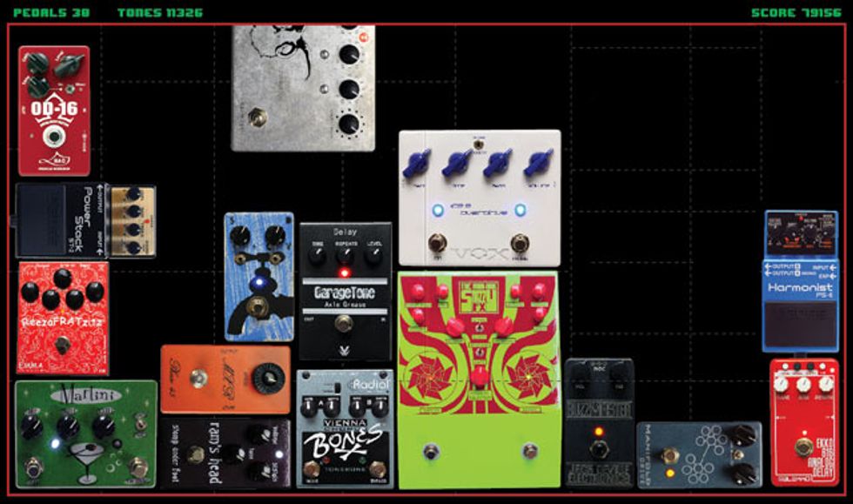
Task: Select the black Ram's Head pedal
Action: pos(225,453)
